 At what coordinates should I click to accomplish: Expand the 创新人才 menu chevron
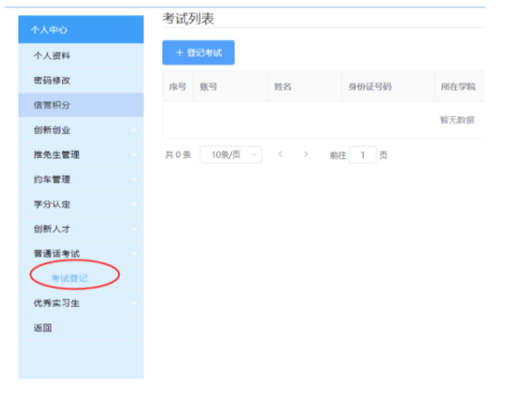pos(134,229)
